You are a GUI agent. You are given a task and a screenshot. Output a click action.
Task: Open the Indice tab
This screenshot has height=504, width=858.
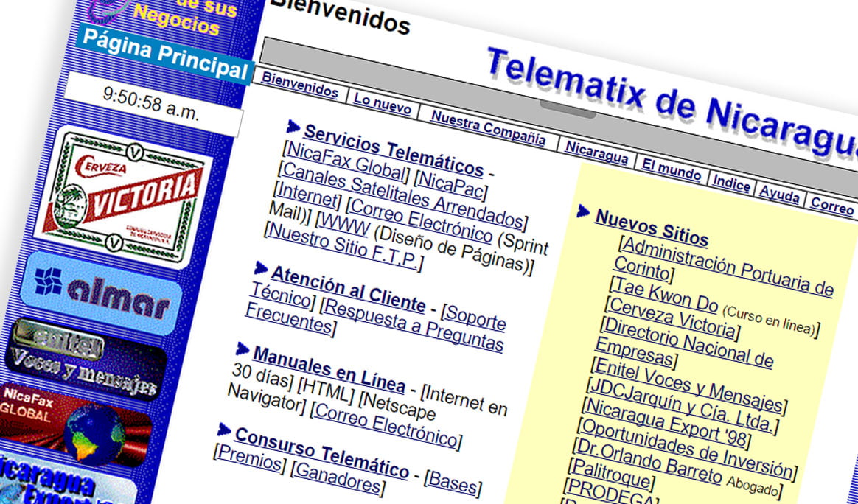[731, 183]
